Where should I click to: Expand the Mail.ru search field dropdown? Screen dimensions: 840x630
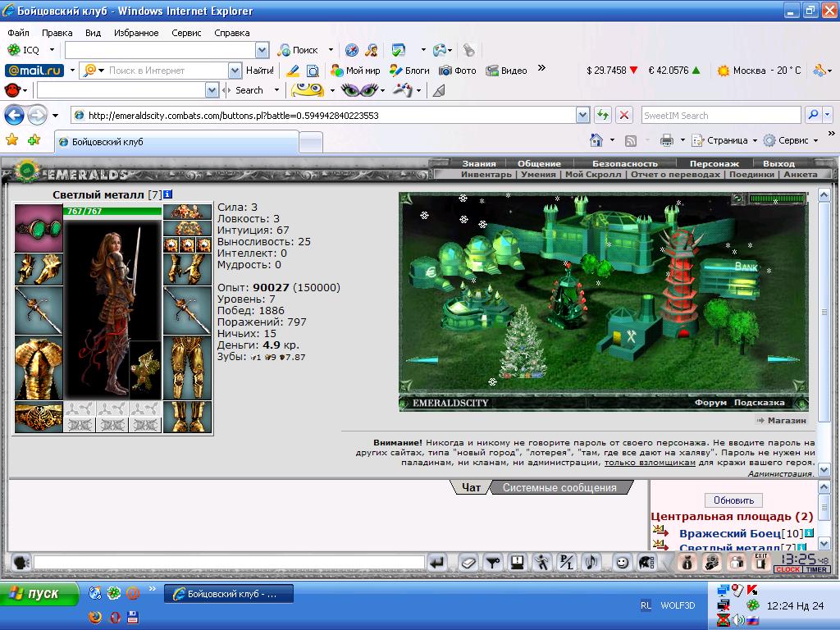click(x=235, y=71)
